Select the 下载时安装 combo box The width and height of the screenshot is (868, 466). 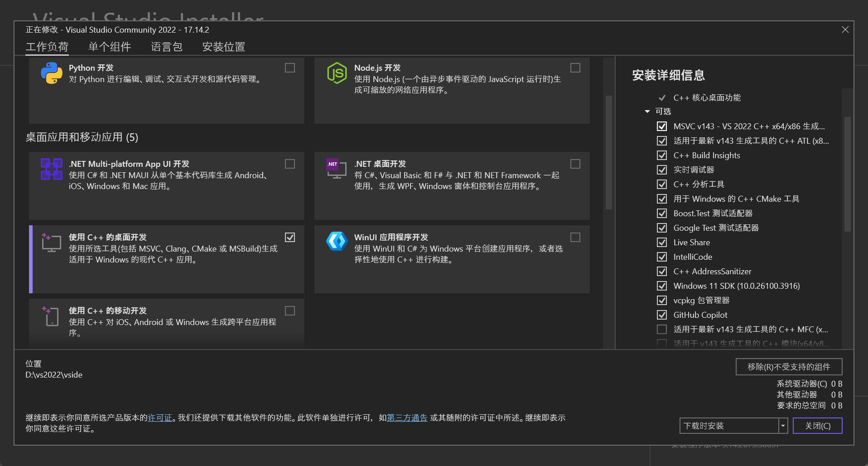733,426
